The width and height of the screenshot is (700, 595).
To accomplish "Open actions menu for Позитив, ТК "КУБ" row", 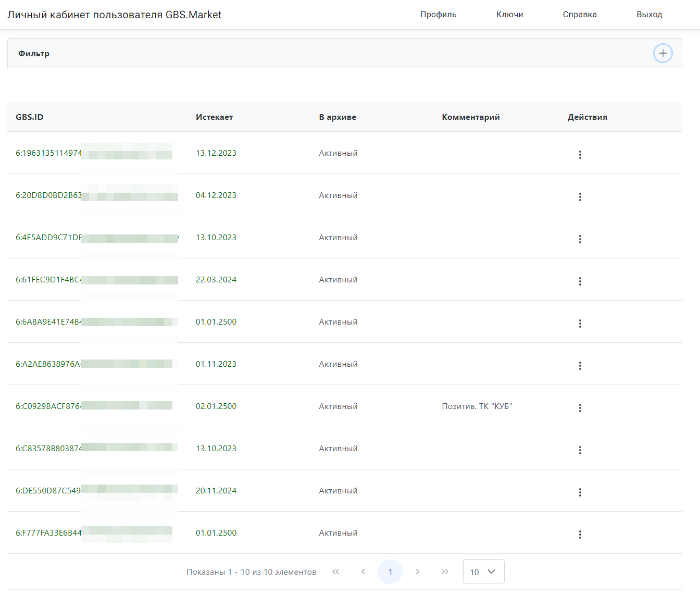I will (x=580, y=408).
